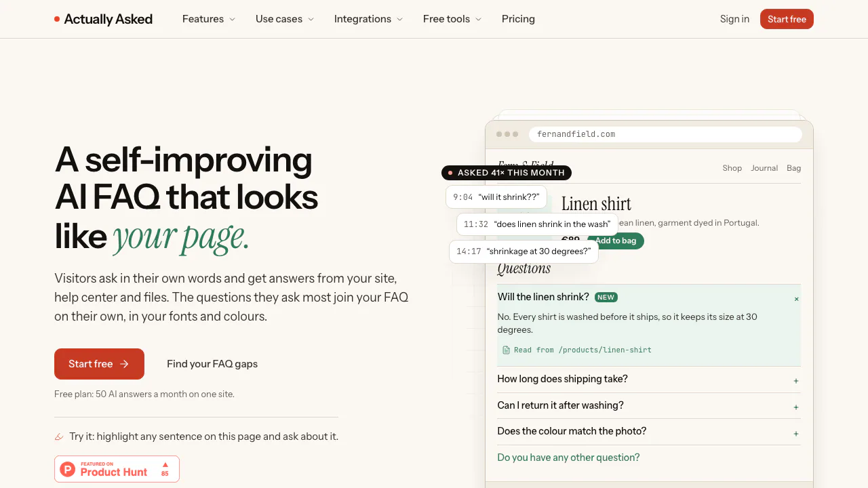The height and width of the screenshot is (488, 868).
Task: Open the Features dropdown menu
Action: (x=209, y=19)
